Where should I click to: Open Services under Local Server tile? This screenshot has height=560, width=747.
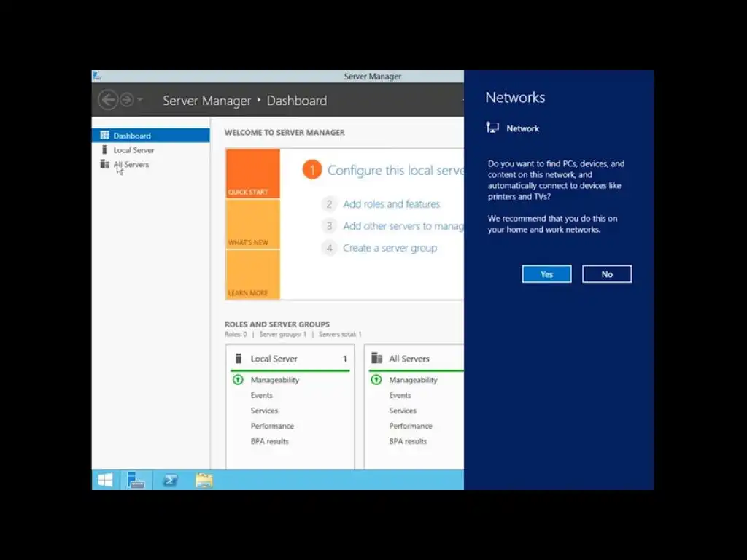click(264, 411)
